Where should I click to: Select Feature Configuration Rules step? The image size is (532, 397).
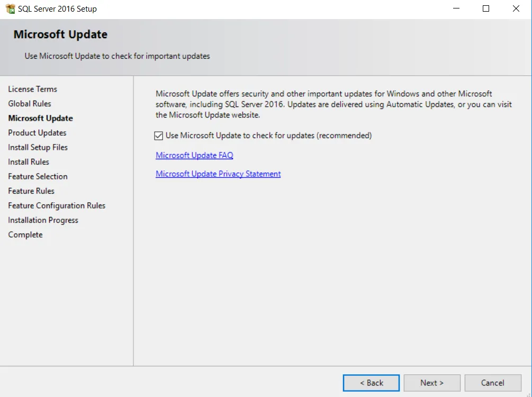tap(57, 205)
